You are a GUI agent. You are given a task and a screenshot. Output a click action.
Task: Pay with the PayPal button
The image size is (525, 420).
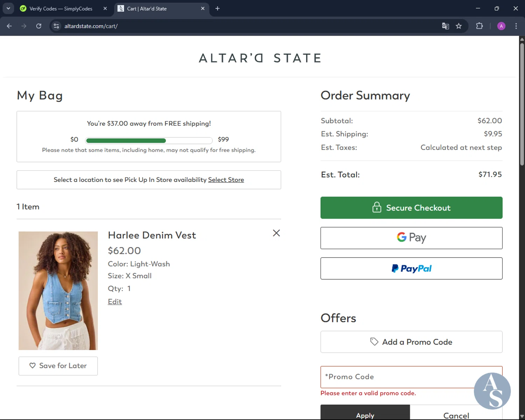411,268
